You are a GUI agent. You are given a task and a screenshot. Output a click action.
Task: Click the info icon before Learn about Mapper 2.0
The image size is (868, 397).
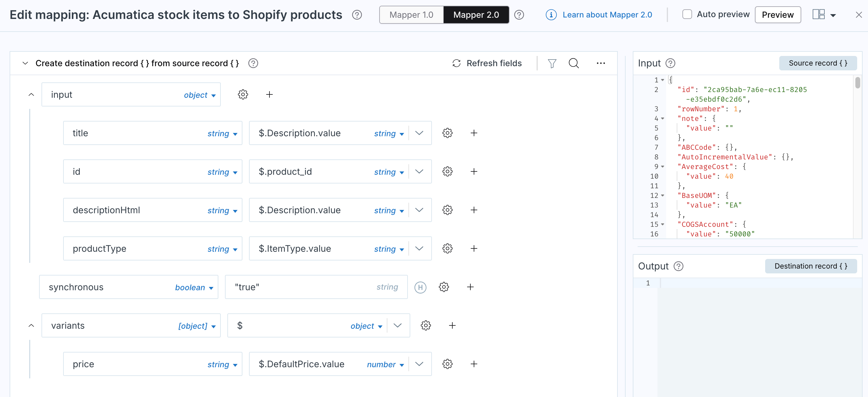tap(551, 15)
